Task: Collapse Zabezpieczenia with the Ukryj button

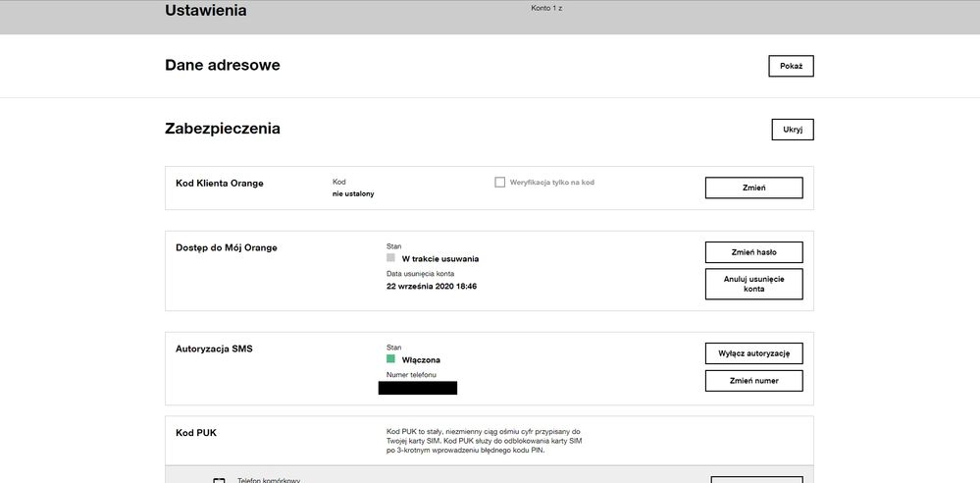Action: (x=793, y=130)
